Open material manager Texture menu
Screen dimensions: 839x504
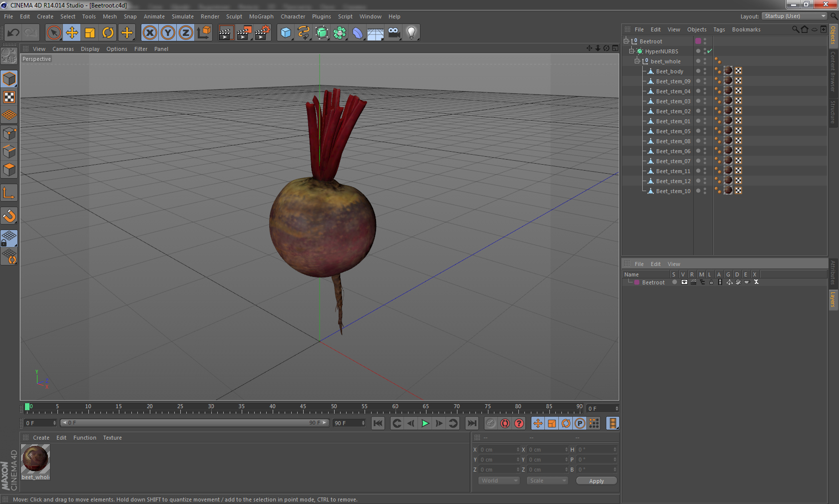112,438
